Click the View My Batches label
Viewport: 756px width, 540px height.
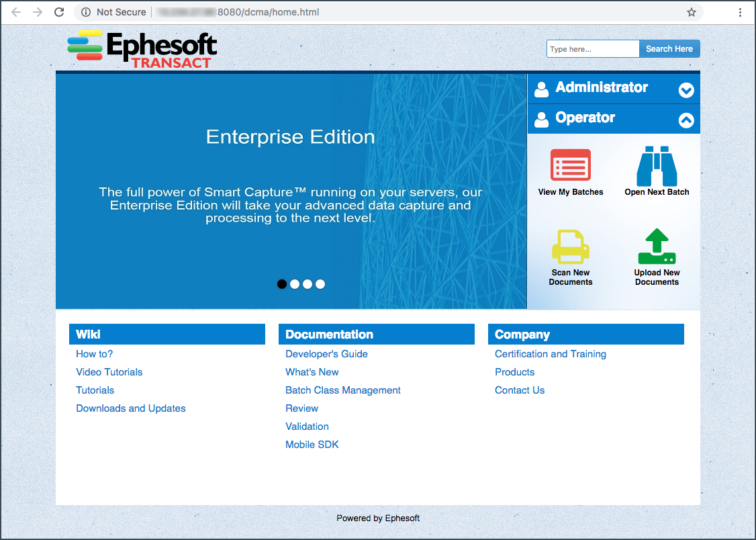pos(571,192)
